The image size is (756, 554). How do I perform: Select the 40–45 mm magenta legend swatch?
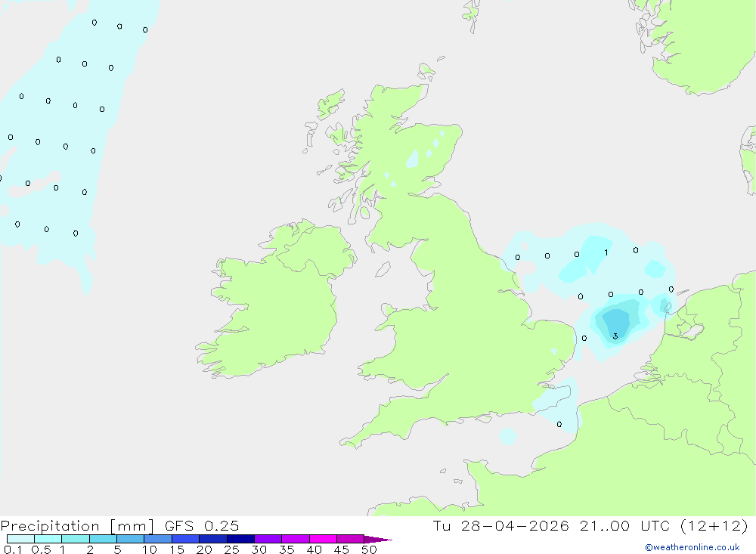(x=323, y=539)
